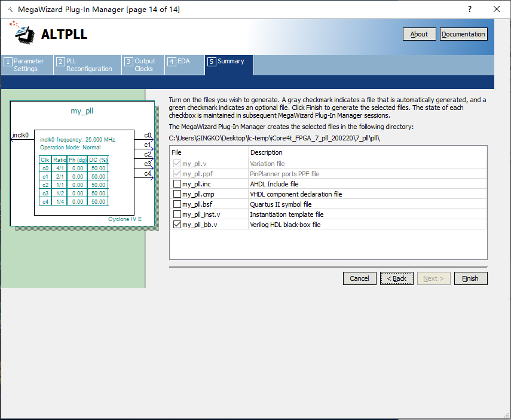Click the help question mark button

tap(469, 10)
